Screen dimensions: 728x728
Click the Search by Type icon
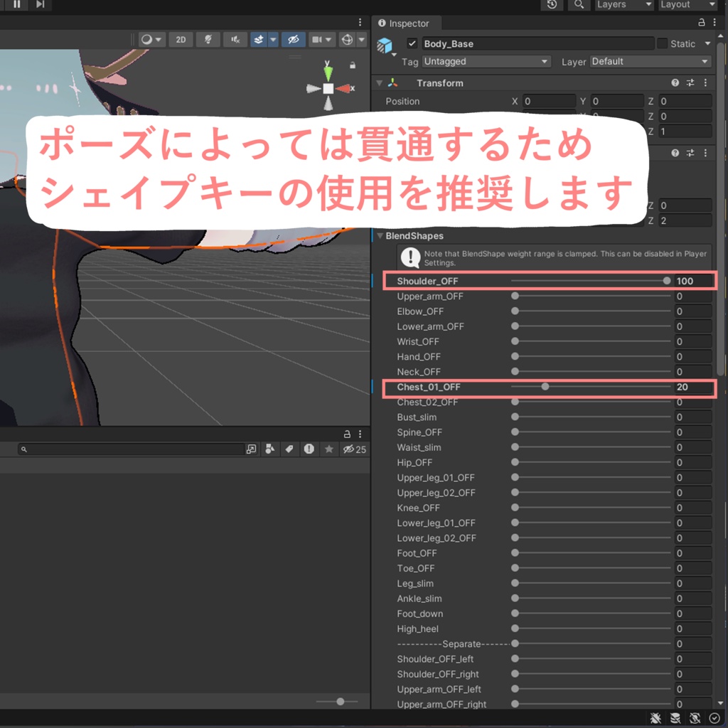point(269,449)
